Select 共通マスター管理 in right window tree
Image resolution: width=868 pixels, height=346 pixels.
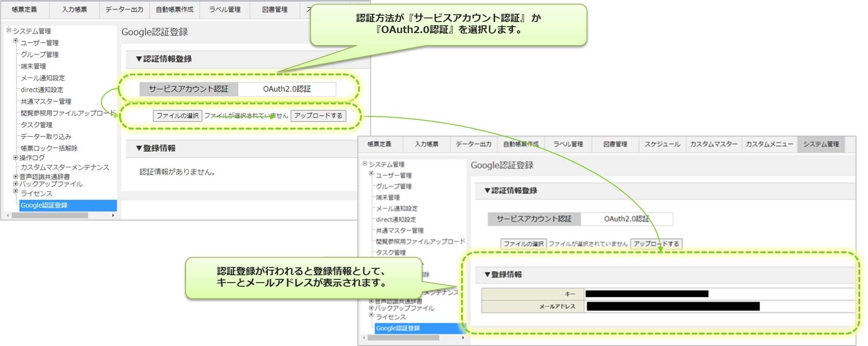tap(400, 231)
